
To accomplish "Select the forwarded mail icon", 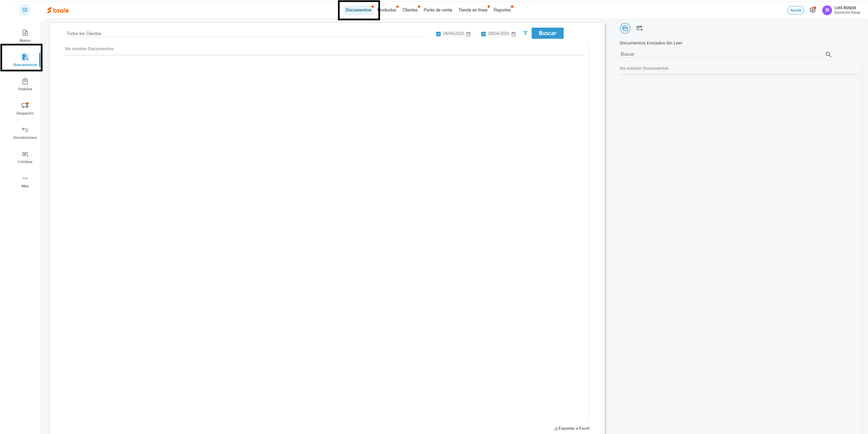I will (x=639, y=28).
